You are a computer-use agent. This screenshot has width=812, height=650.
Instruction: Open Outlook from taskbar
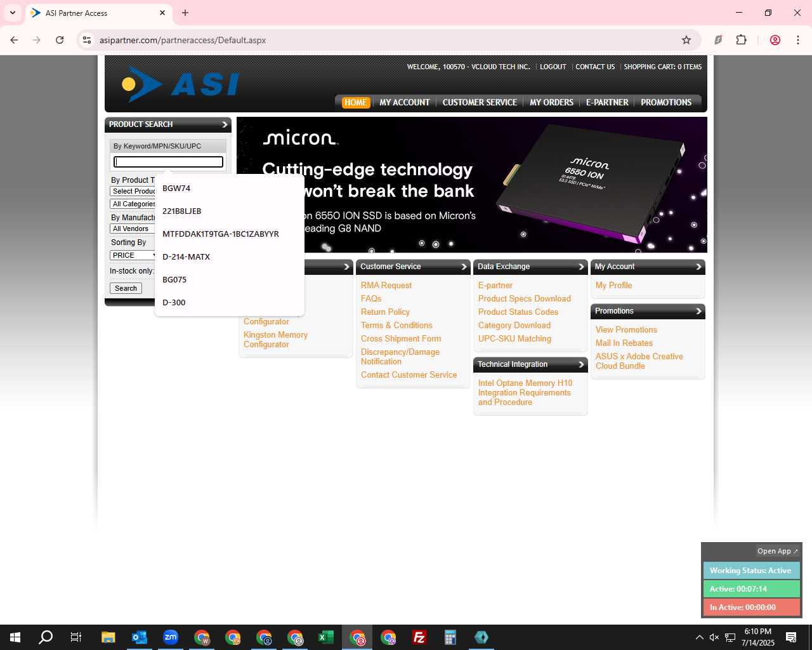pos(140,637)
